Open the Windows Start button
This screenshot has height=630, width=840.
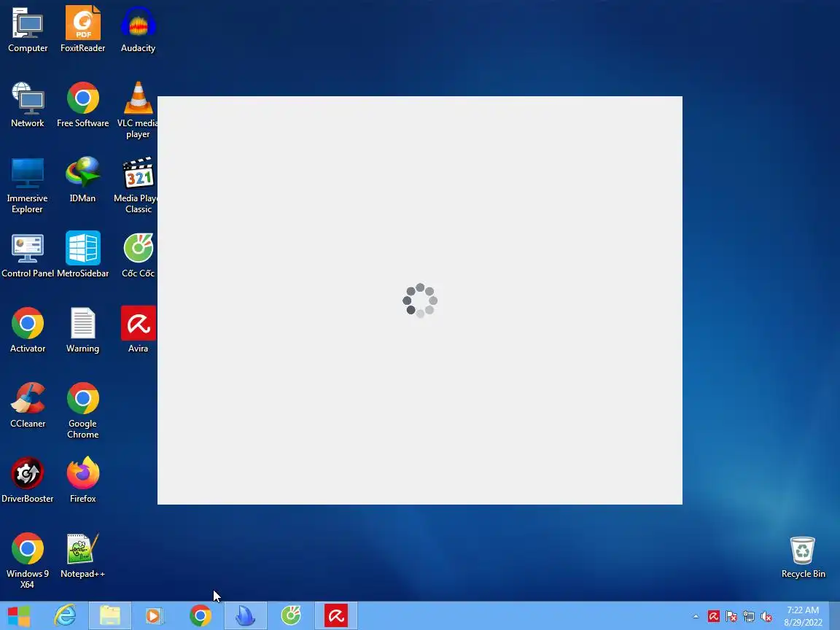click(19, 616)
